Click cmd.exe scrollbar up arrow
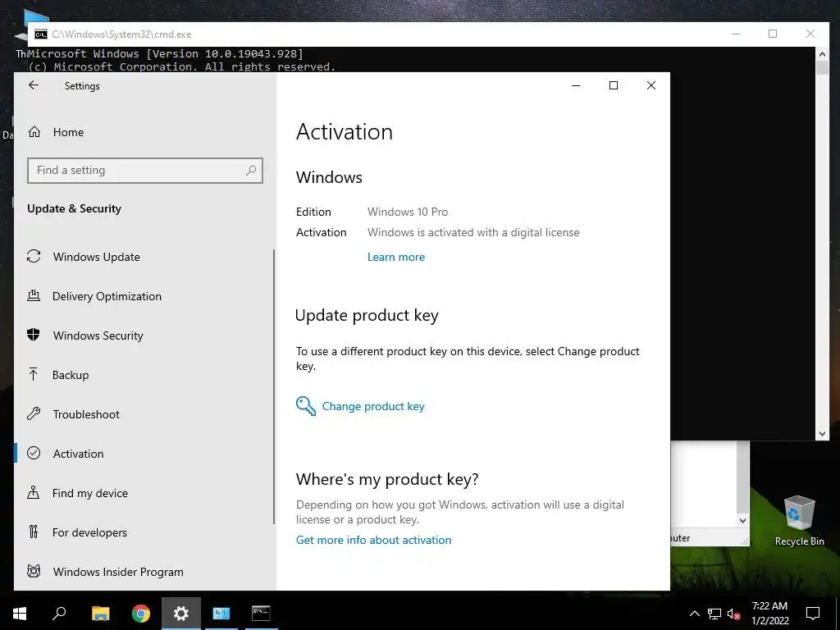This screenshot has height=630, width=840. pos(822,53)
